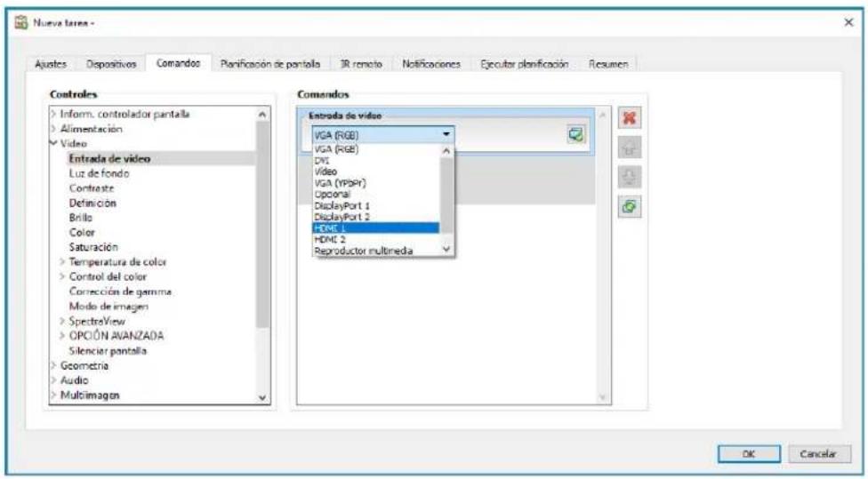Click the move command up arrow icon

coord(630,148)
